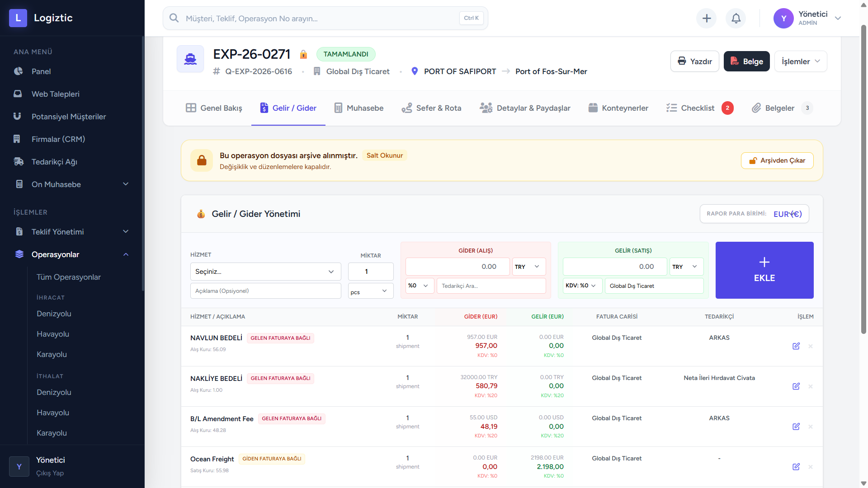The image size is (868, 488).
Task: Click the plus quick-add icon in header
Action: pos(707,19)
